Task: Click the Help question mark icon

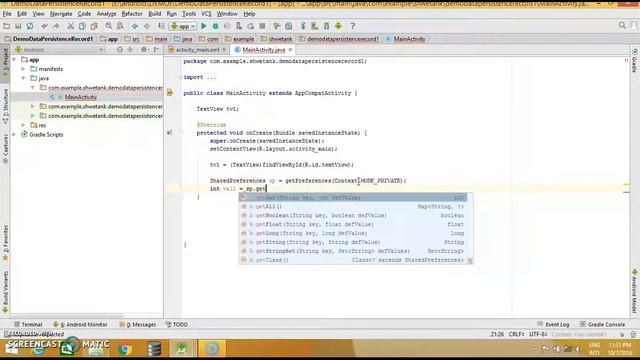Action: 353,26
